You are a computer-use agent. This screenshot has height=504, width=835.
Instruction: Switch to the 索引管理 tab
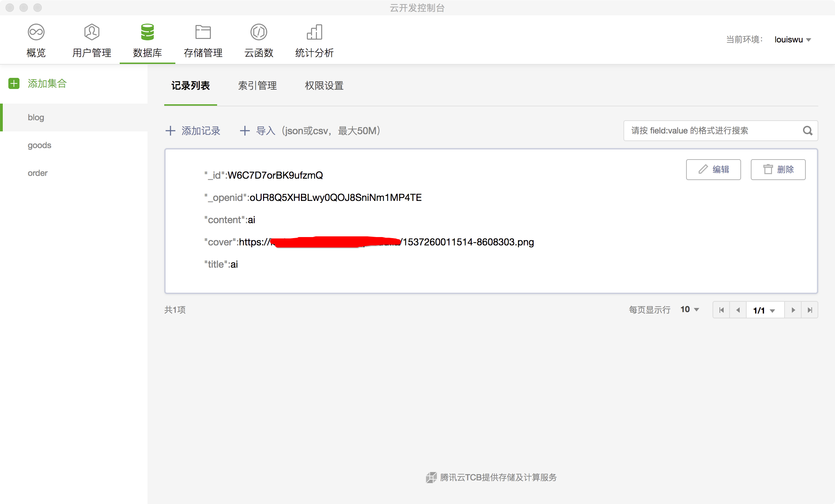(257, 86)
